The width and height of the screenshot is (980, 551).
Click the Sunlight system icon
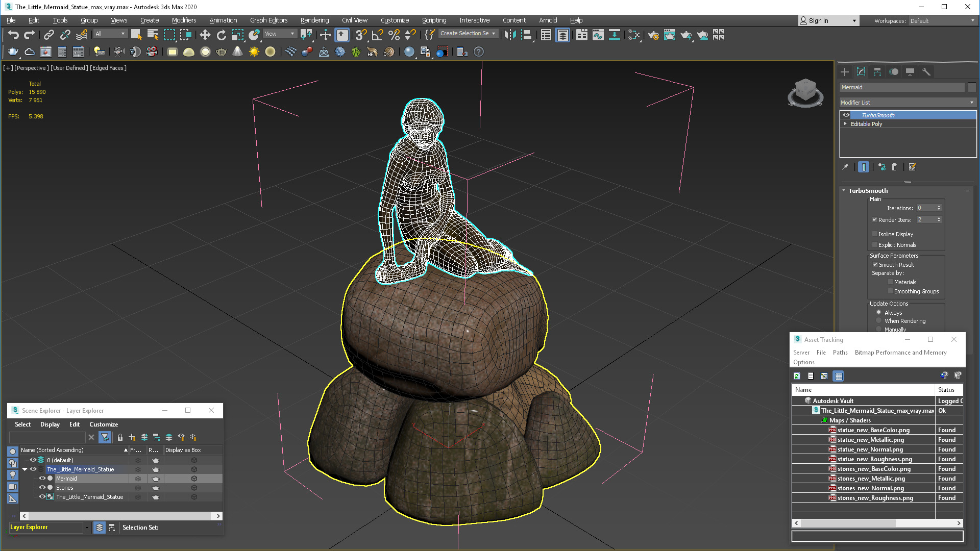pos(254,52)
